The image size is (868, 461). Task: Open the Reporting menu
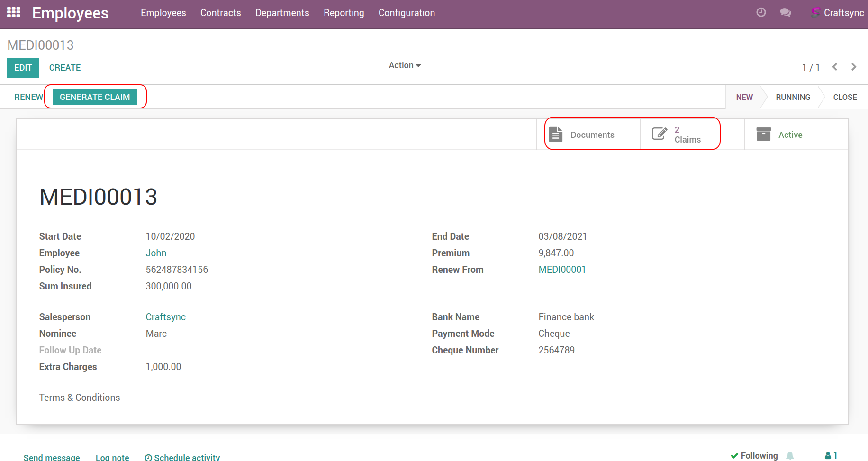(x=344, y=13)
